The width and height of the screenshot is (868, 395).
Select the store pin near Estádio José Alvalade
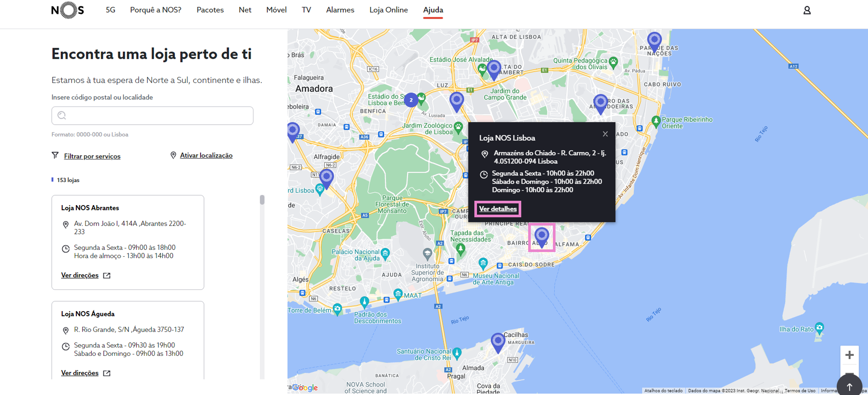click(494, 70)
